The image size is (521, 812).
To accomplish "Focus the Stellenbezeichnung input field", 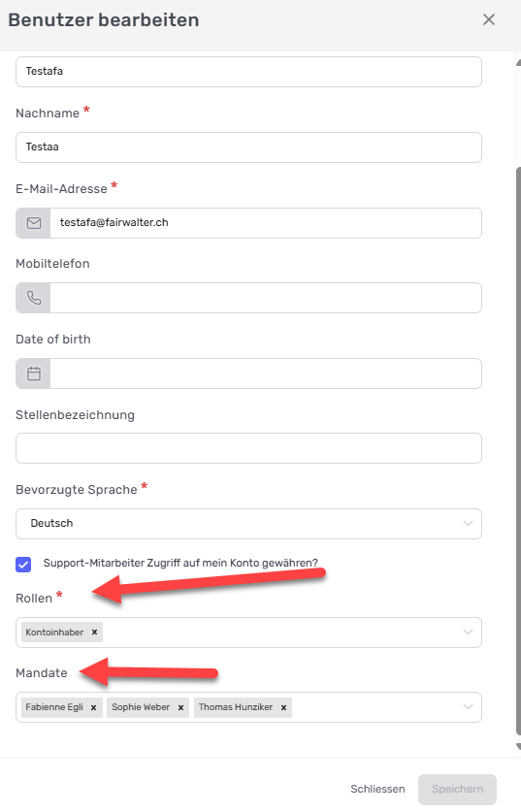I will (248, 448).
